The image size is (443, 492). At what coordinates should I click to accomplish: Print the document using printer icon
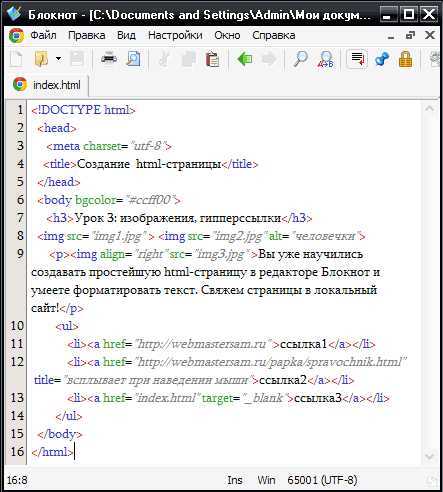[x=109, y=59]
